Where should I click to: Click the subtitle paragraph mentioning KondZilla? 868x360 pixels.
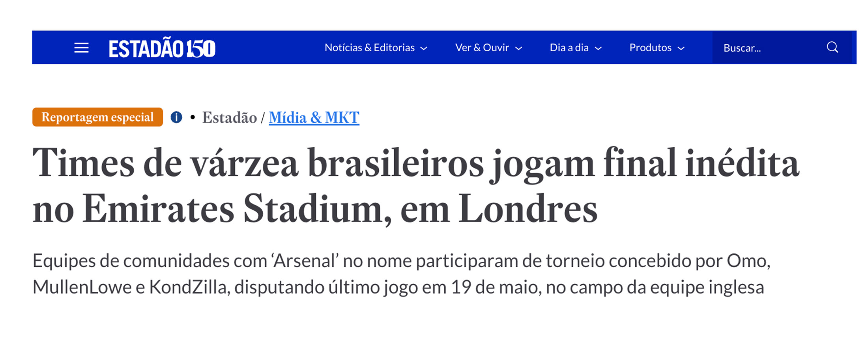tap(401, 274)
